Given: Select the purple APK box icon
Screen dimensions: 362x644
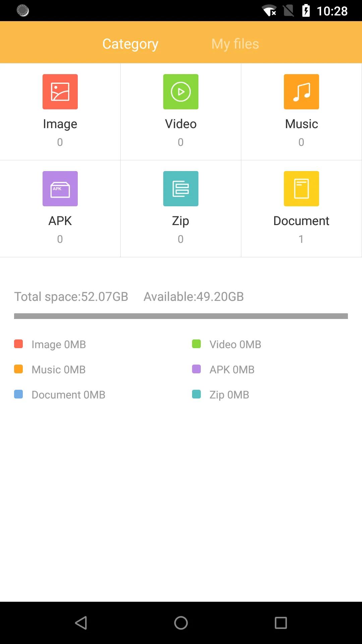Looking at the screenshot, I should 60,189.
